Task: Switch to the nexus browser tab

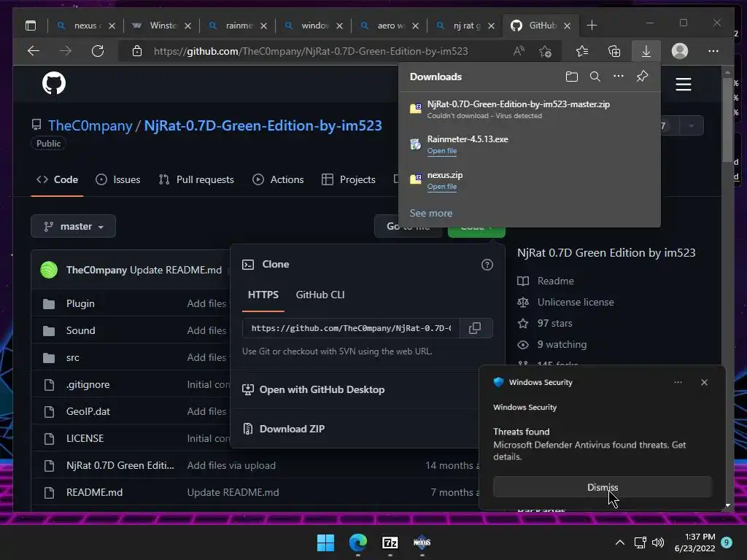Action: pos(85,26)
